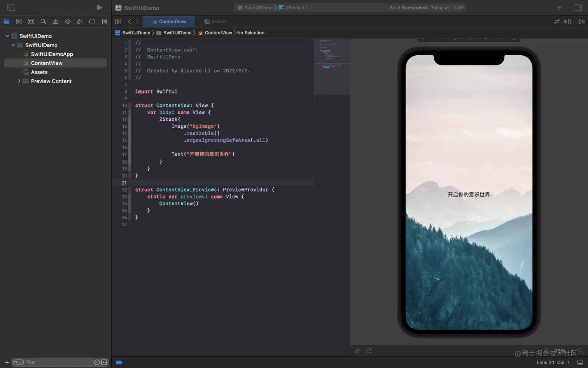Screen dimensions: 588x368
Task: Click the Build Succeeded activity status
Action: 426,8
